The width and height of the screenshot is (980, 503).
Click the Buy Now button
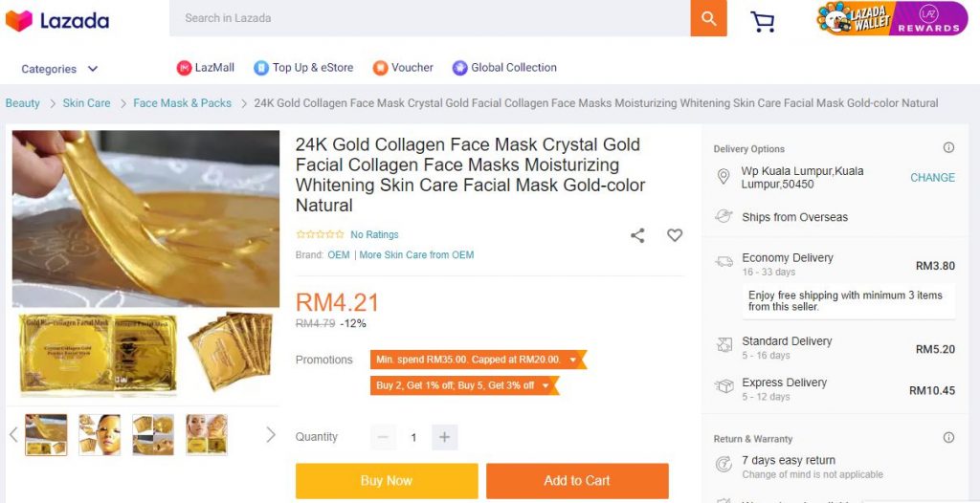(386, 481)
